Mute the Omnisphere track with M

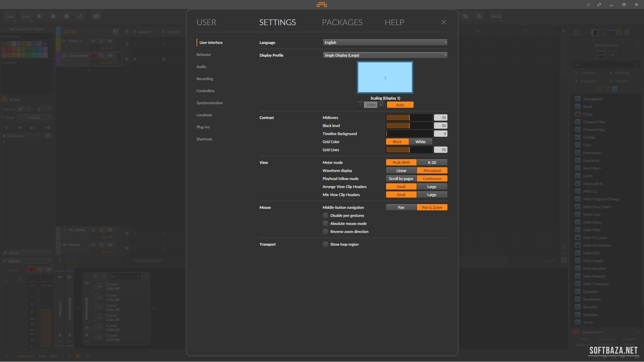[110, 56]
